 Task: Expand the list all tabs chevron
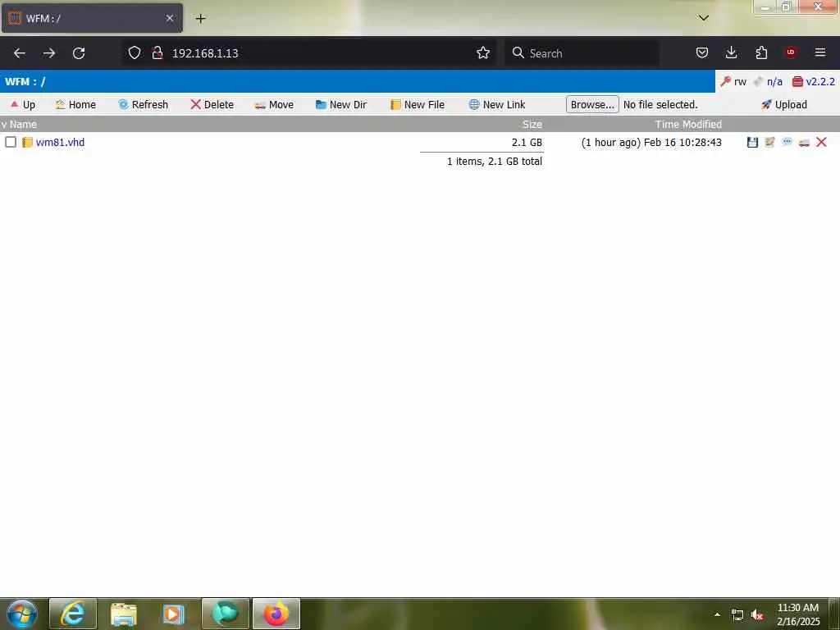pyautogui.click(x=704, y=18)
